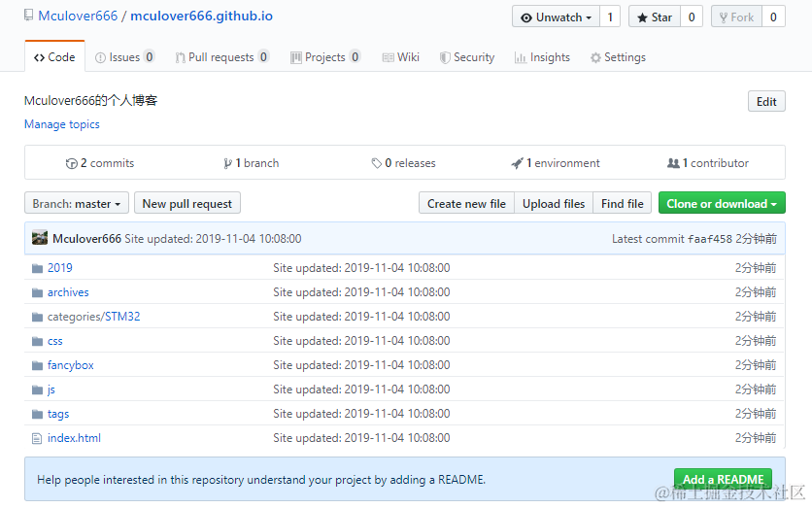Open the latest commit hash faaf458
Screen dimensions: 812x508
(709, 239)
